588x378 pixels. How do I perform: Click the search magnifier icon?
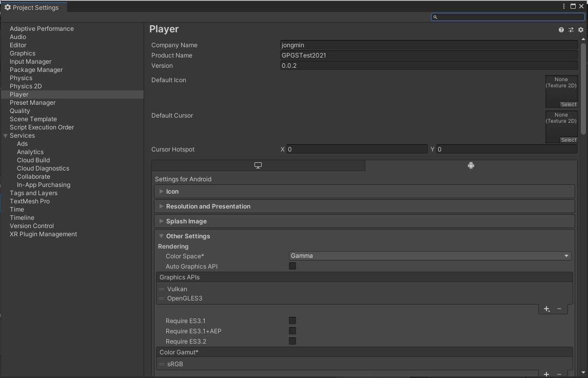[435, 17]
